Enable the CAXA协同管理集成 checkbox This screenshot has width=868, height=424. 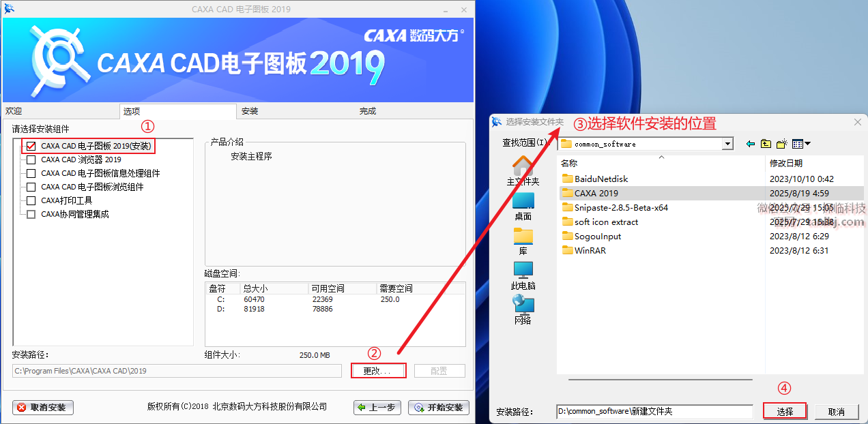[31, 214]
